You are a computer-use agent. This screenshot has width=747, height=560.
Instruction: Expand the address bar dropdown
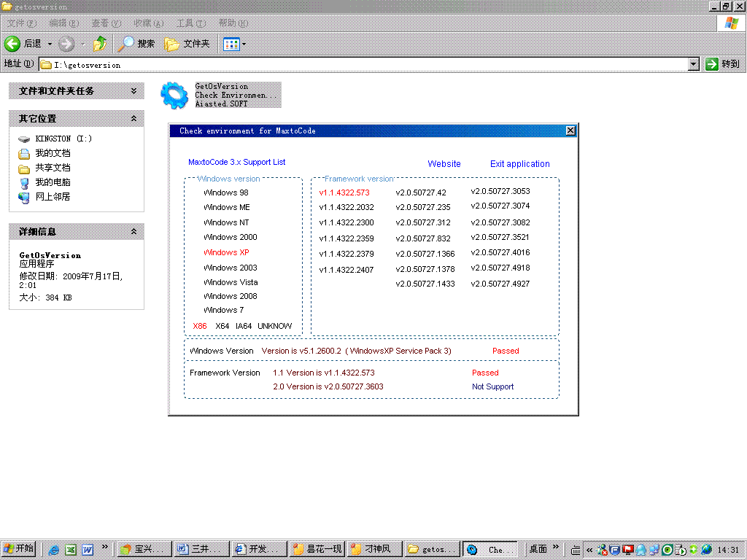tap(694, 64)
